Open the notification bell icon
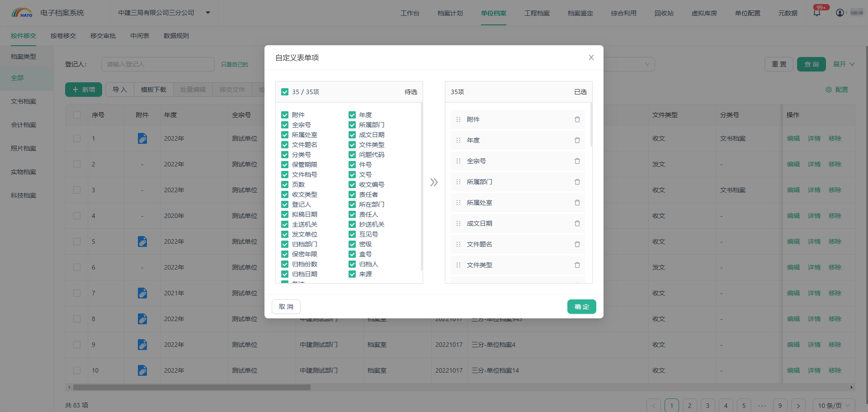 [816, 13]
